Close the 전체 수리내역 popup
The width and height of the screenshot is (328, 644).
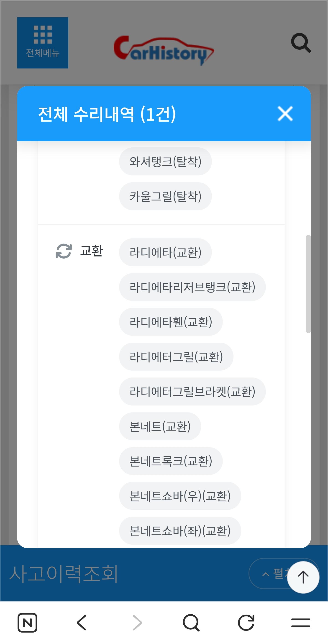tap(285, 114)
